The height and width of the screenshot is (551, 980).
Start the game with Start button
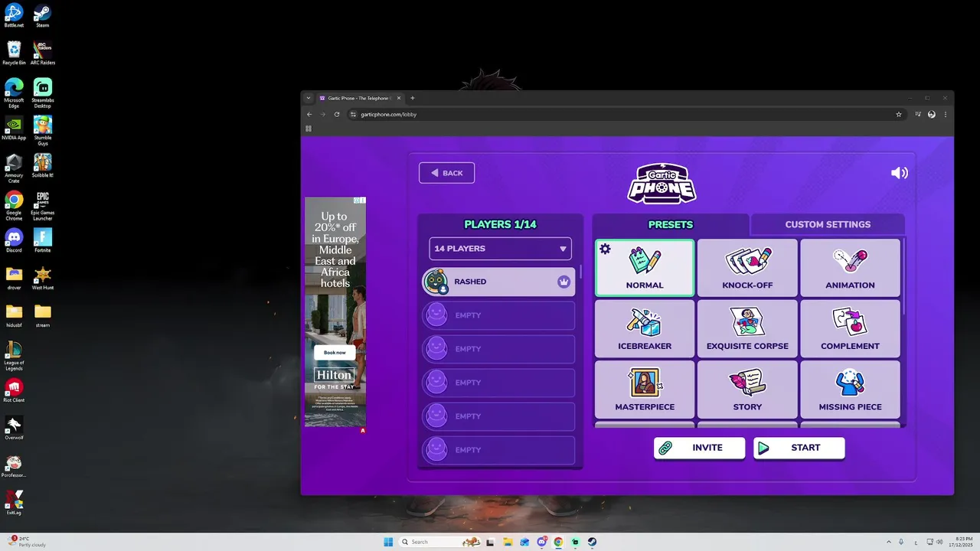(x=799, y=448)
